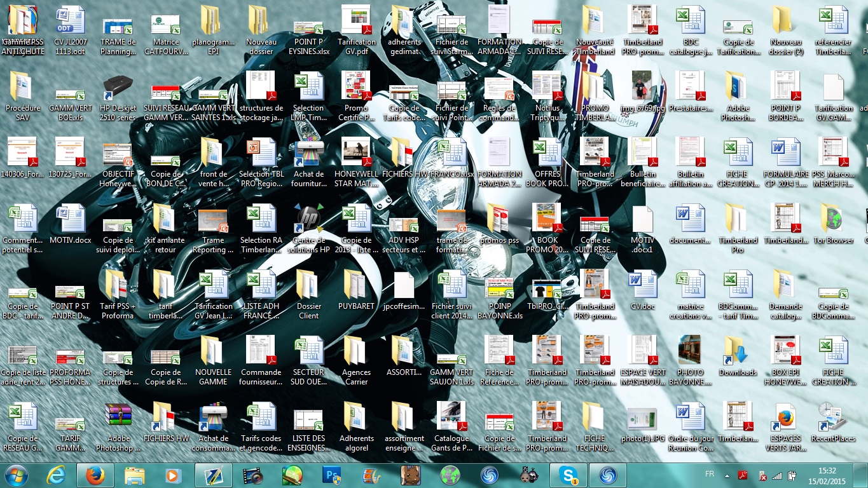
Task: Click the 'Ordre du jour Reunion Co...' label
Action: point(690,443)
